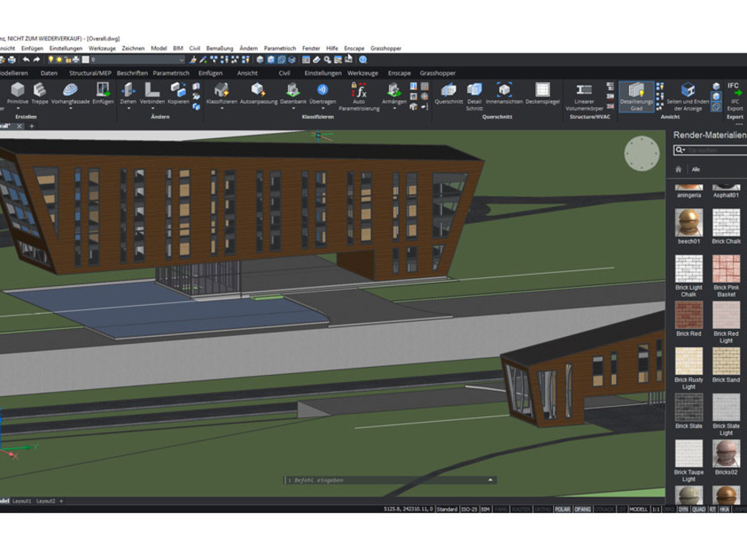Select the Brick Red material swatch
The height and width of the screenshot is (560, 747).
690,314
